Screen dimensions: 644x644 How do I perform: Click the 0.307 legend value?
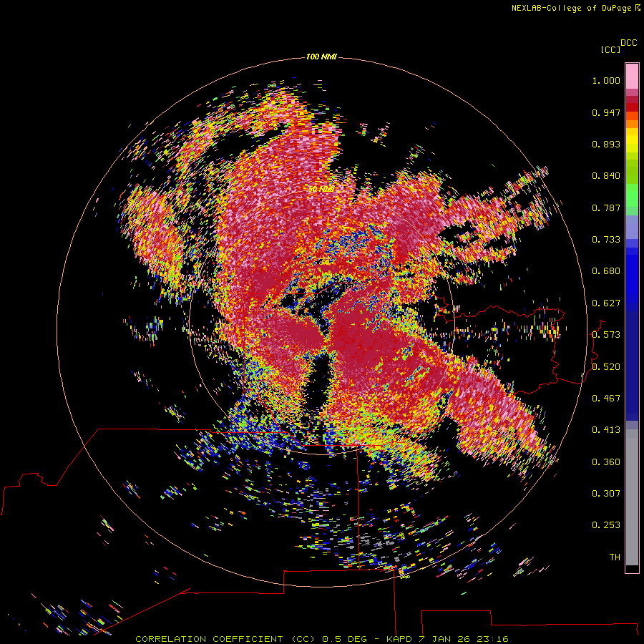(606, 494)
